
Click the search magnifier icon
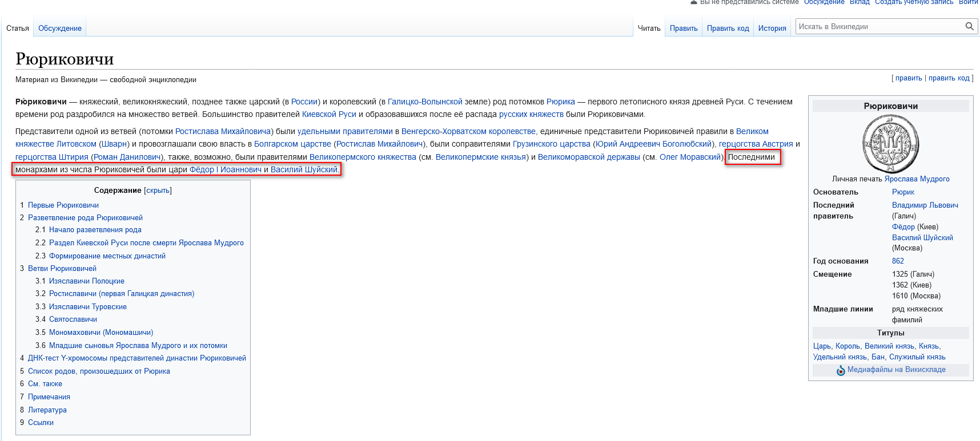[x=969, y=26]
